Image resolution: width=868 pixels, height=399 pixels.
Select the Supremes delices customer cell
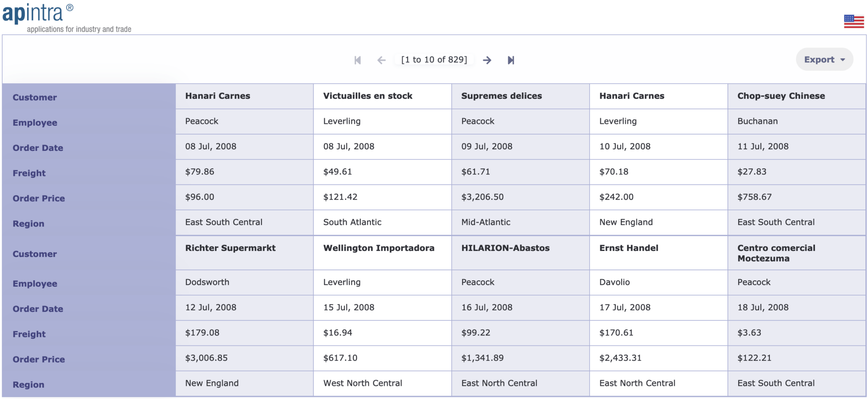[x=520, y=96]
